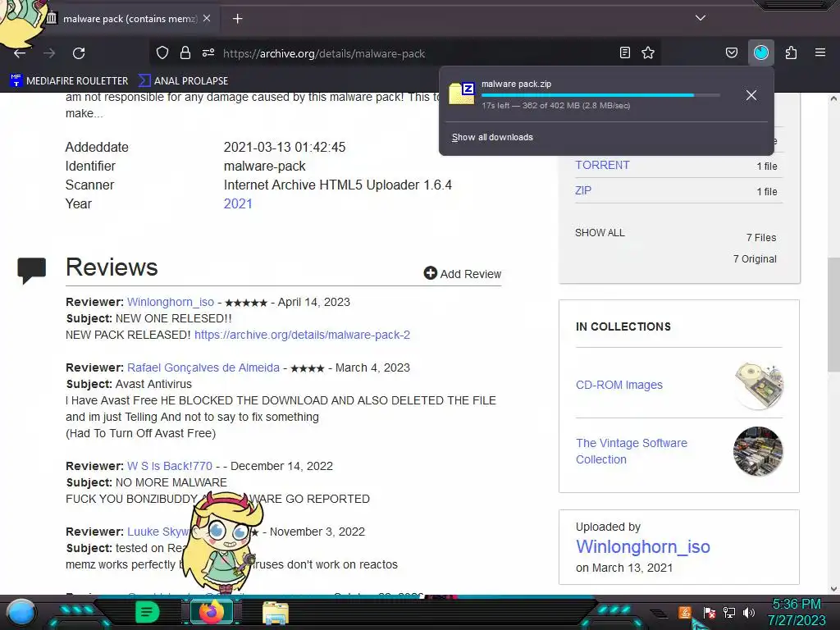Open the ANAL PROLAPSE bookmark
The height and width of the screenshot is (630, 840).
click(183, 81)
